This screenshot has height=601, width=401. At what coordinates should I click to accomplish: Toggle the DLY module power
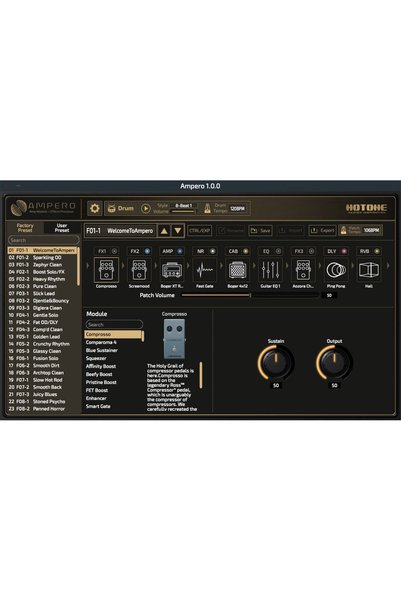tap(344, 251)
